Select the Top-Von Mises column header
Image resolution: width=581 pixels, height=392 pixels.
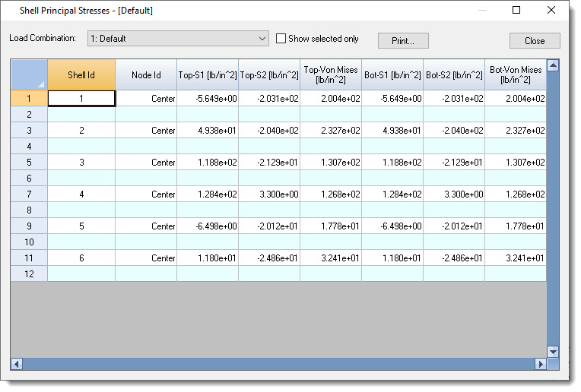pos(330,74)
